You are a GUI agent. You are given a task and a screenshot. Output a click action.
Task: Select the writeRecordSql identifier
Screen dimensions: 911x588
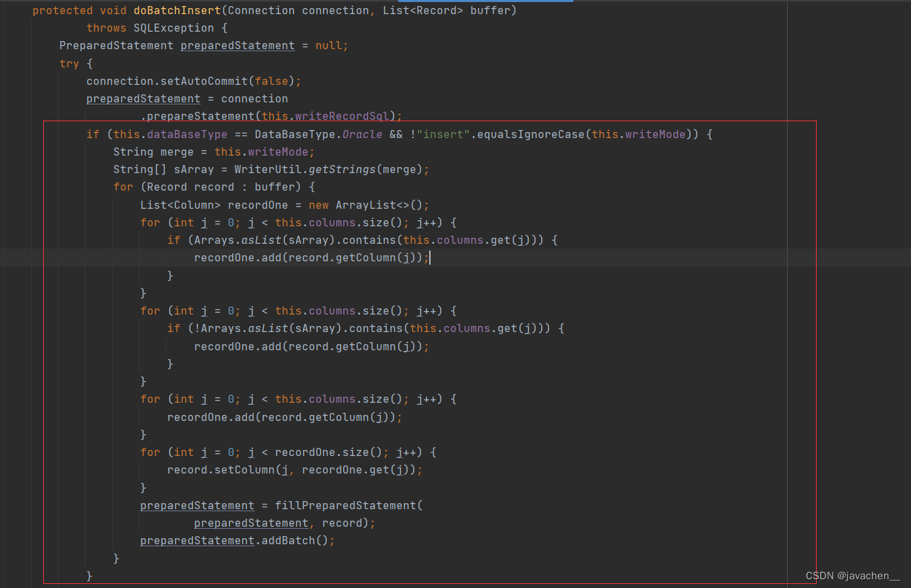coord(343,116)
